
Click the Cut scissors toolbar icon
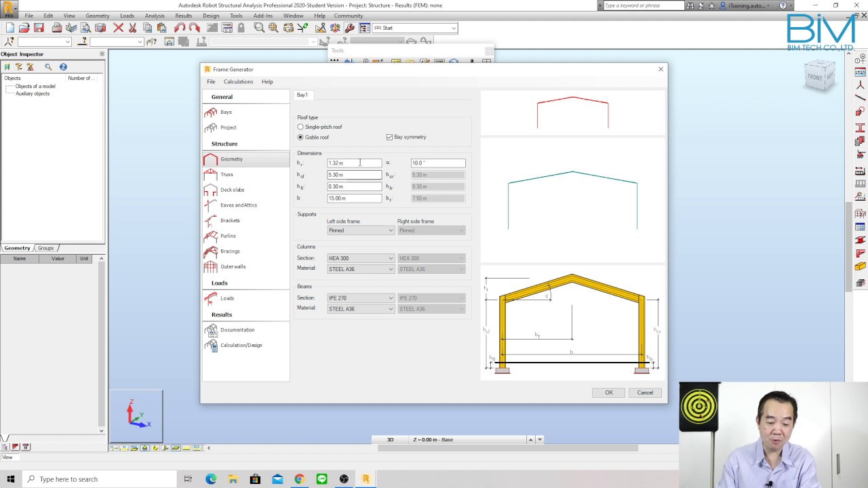point(133,28)
